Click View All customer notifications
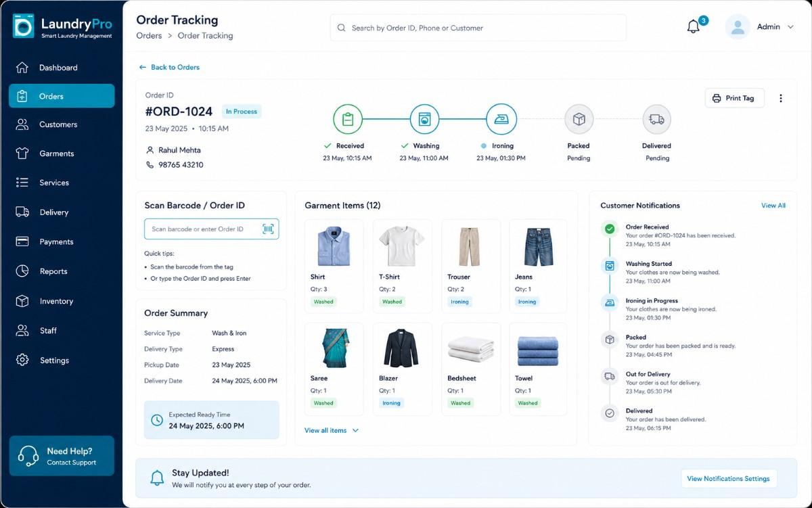This screenshot has height=508, width=812. pos(773,206)
